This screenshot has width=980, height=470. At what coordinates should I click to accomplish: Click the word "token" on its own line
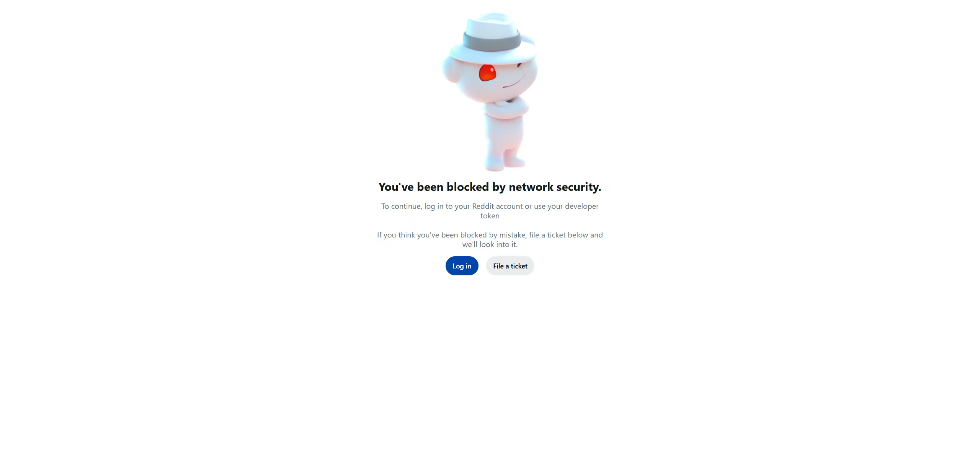point(490,216)
